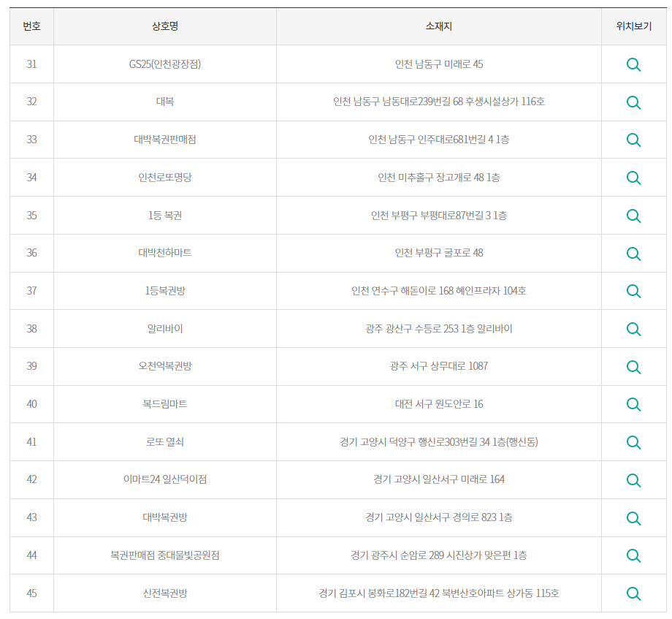Select store name 이마트24 일산덕이점
Screen dimensions: 672x619
pos(165,479)
